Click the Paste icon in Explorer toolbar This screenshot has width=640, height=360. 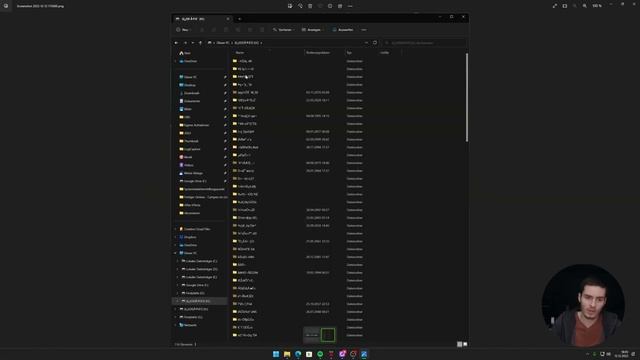(226, 30)
